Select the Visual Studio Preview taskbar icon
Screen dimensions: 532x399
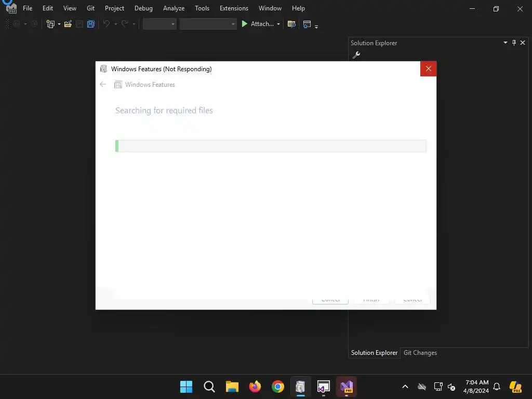347,387
